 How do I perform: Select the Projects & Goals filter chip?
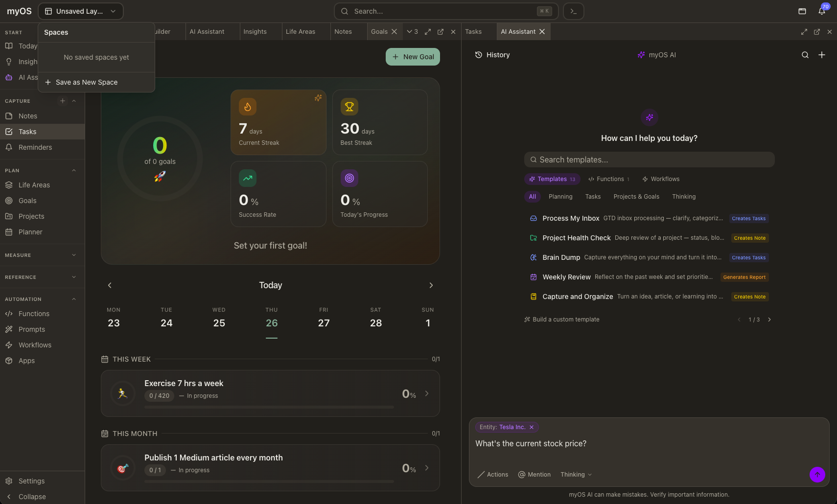point(636,197)
